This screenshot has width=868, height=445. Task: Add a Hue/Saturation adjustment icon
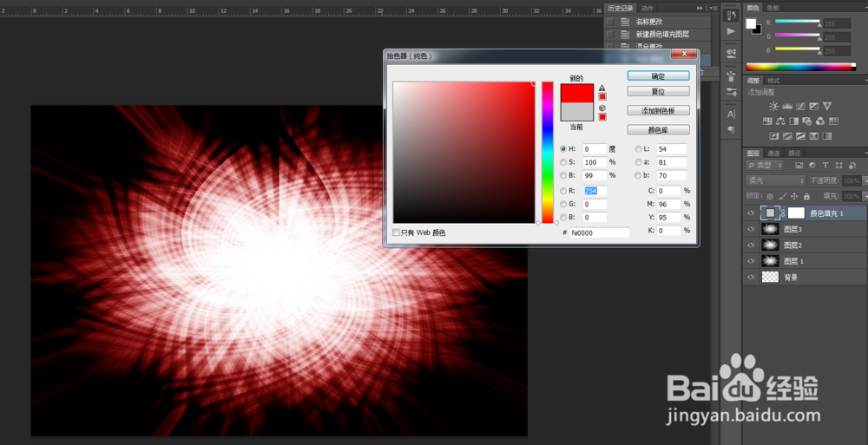point(767,121)
